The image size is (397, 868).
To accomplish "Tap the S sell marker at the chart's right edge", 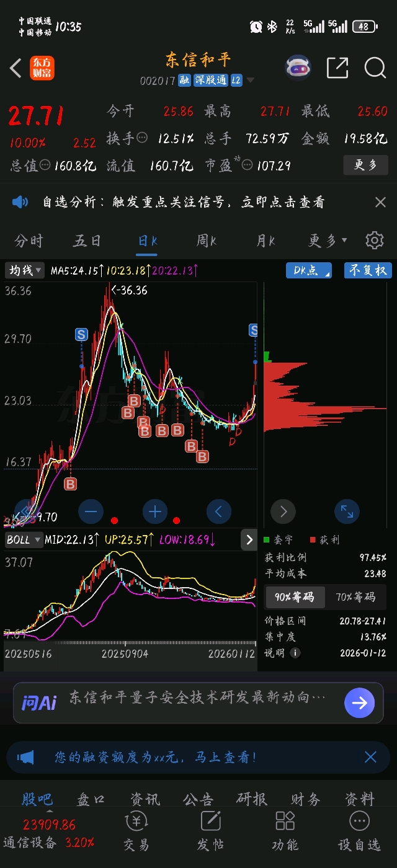I will [253, 330].
